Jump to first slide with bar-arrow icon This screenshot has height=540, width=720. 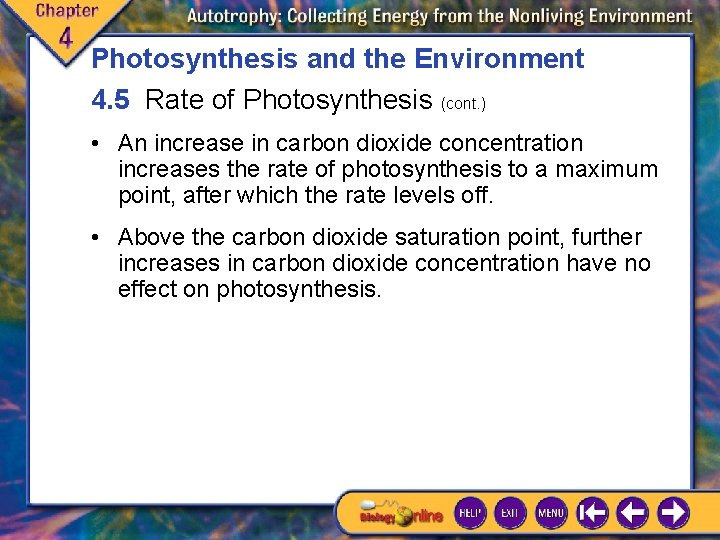(x=592, y=512)
